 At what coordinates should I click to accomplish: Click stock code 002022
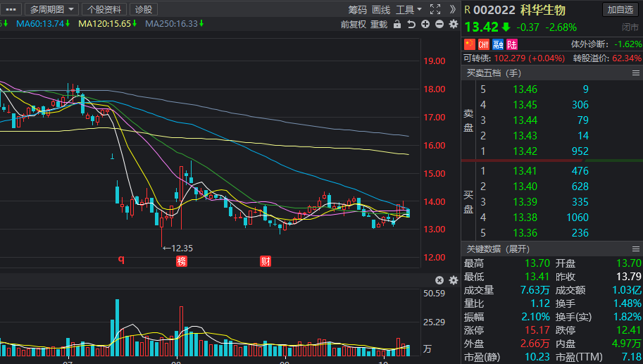tap(494, 10)
